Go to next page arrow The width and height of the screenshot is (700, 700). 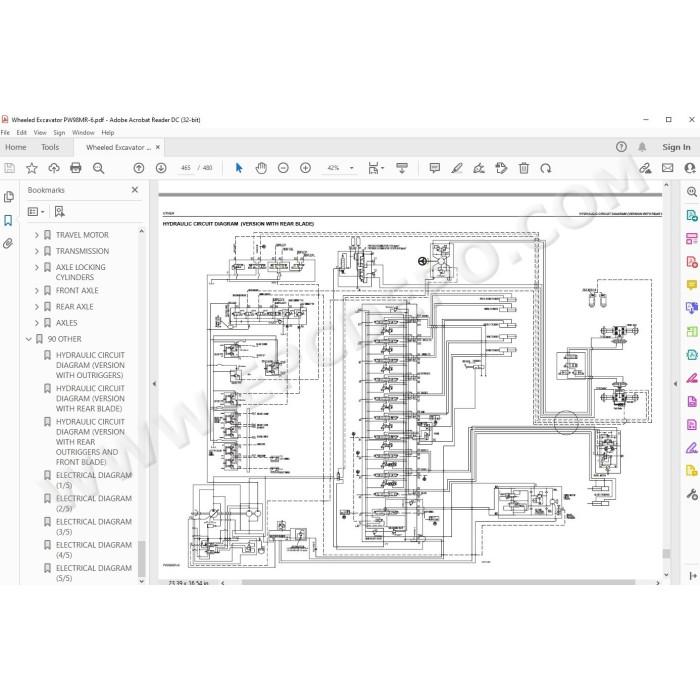(161, 168)
